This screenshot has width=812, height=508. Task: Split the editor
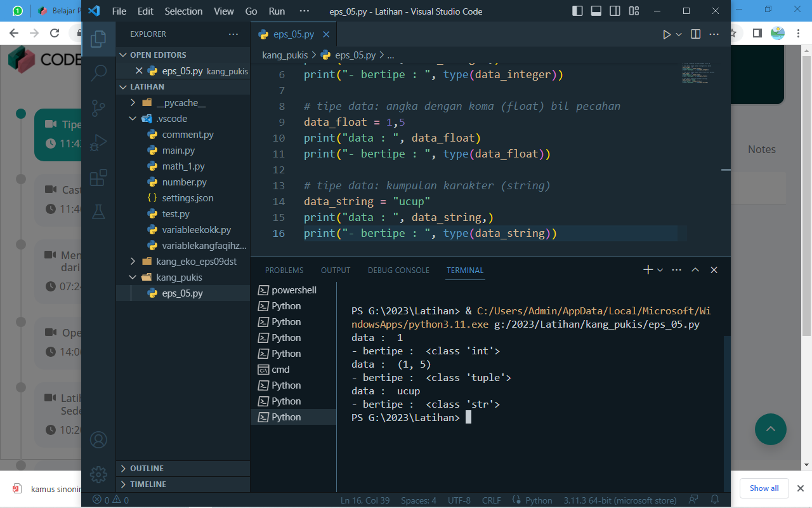tap(695, 34)
